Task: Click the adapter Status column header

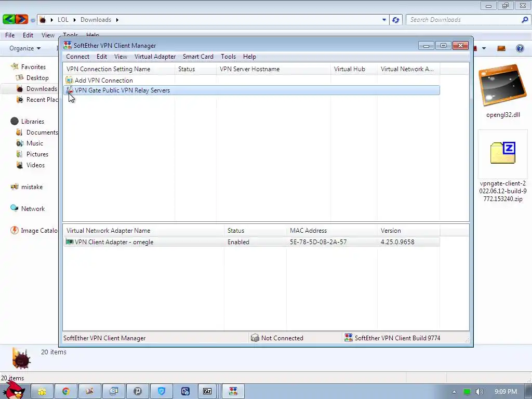Action: 255,230
